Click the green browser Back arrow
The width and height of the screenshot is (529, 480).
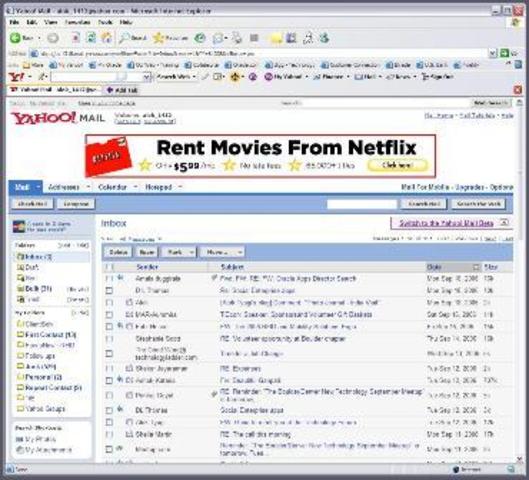(15, 38)
